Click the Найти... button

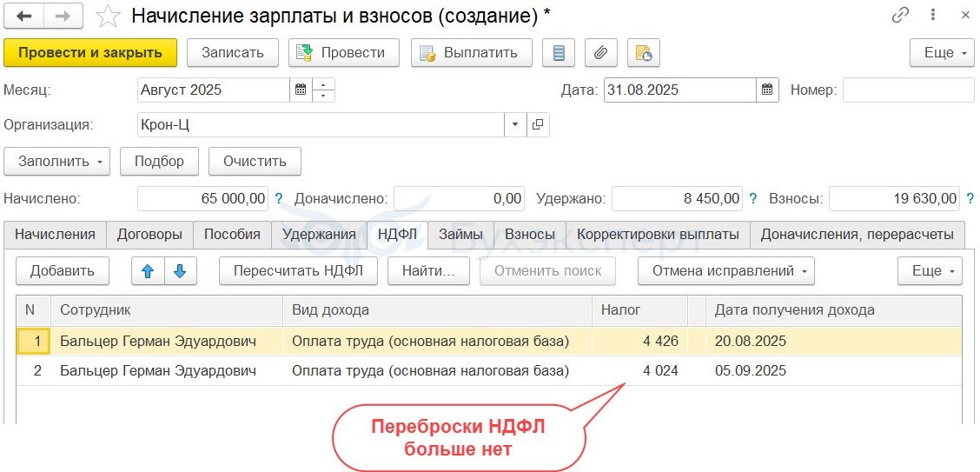point(428,271)
